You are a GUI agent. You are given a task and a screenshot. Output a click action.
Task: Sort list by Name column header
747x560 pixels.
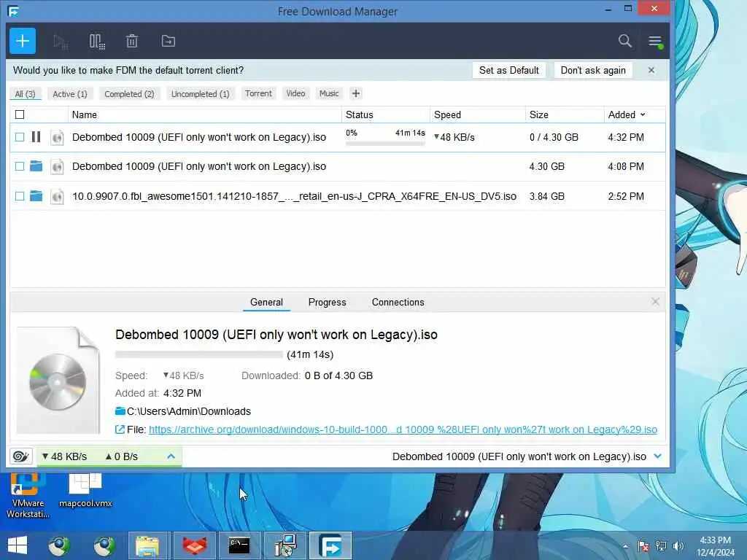click(85, 114)
